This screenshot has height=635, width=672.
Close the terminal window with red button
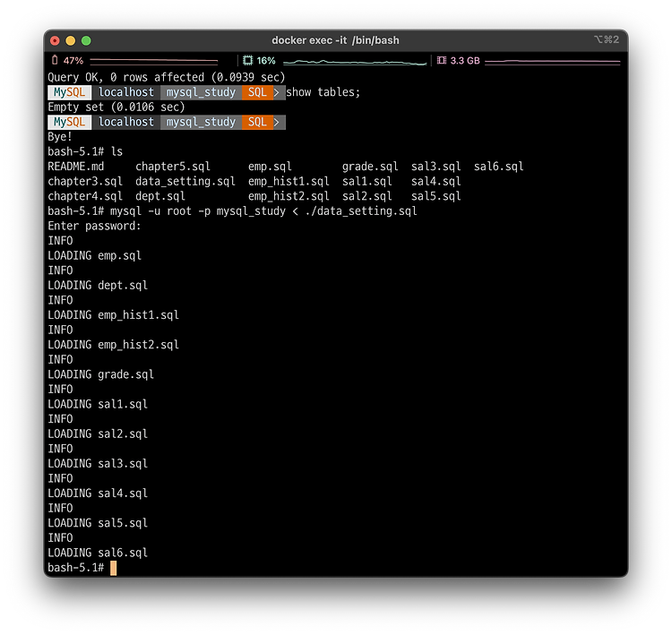click(x=55, y=40)
